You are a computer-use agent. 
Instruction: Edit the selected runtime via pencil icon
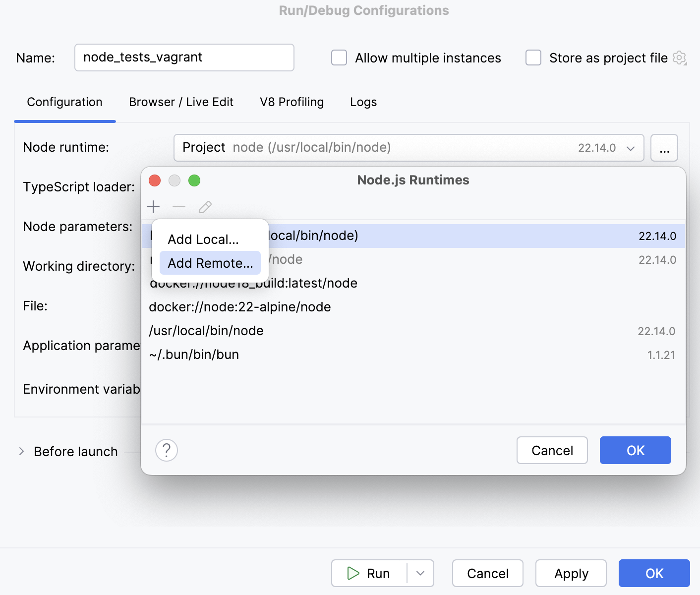[x=205, y=207]
